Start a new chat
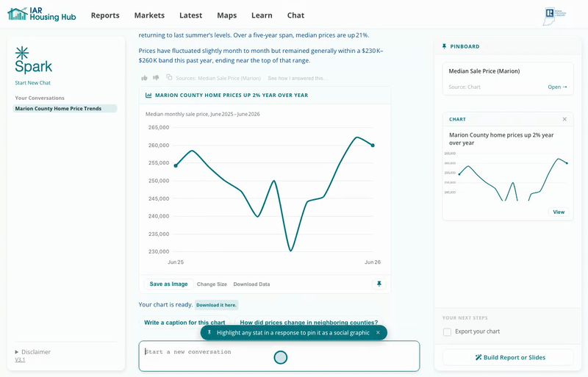The height and width of the screenshot is (377, 588). (x=32, y=83)
